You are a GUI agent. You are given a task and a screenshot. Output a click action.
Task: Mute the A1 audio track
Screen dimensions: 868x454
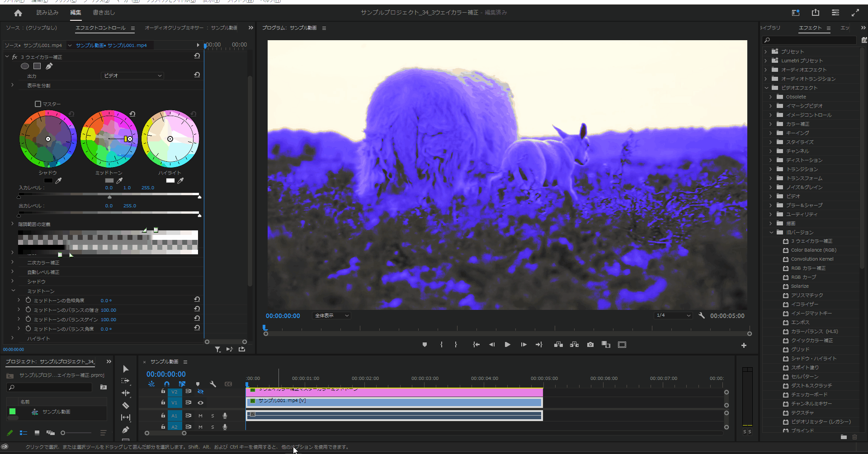click(200, 416)
